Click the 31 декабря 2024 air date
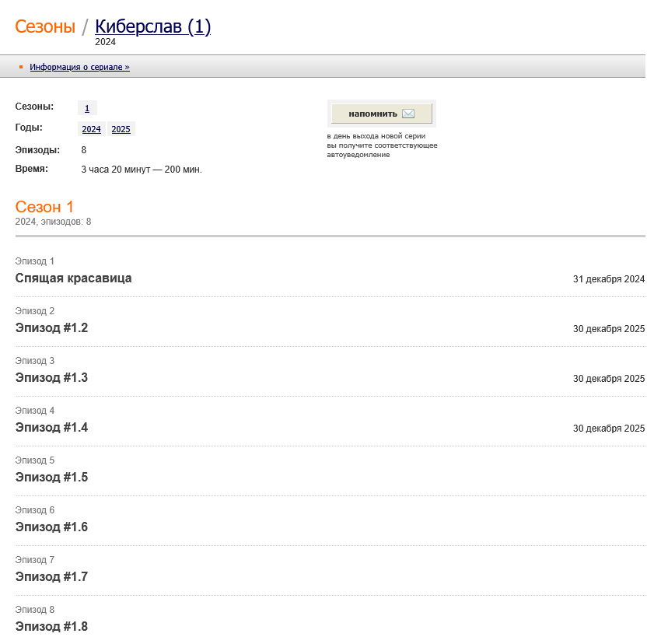 (x=608, y=279)
